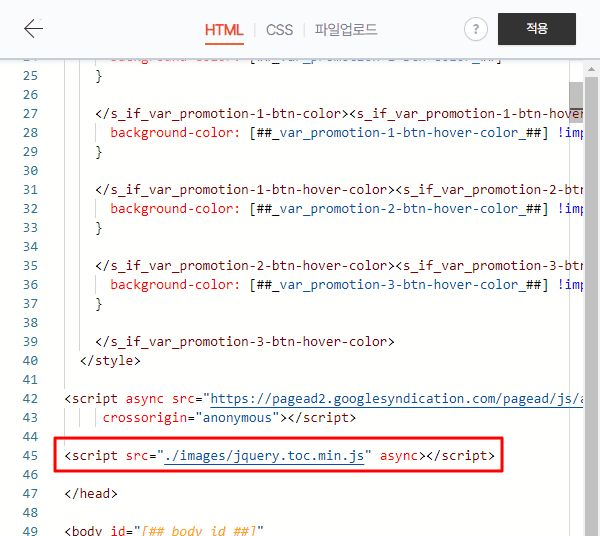This screenshot has height=536, width=600.
Task: Click line number 47 in gutter
Action: tap(30, 494)
